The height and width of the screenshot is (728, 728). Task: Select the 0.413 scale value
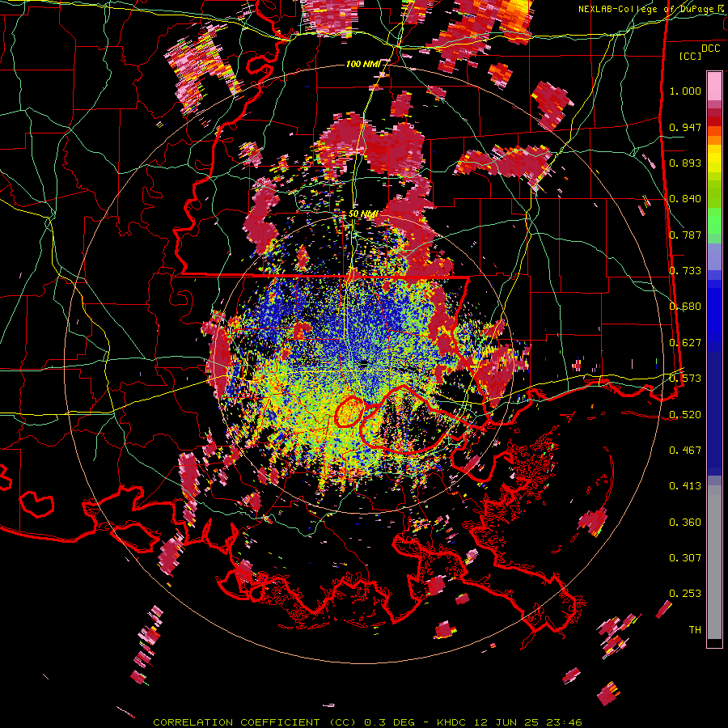[x=685, y=486]
